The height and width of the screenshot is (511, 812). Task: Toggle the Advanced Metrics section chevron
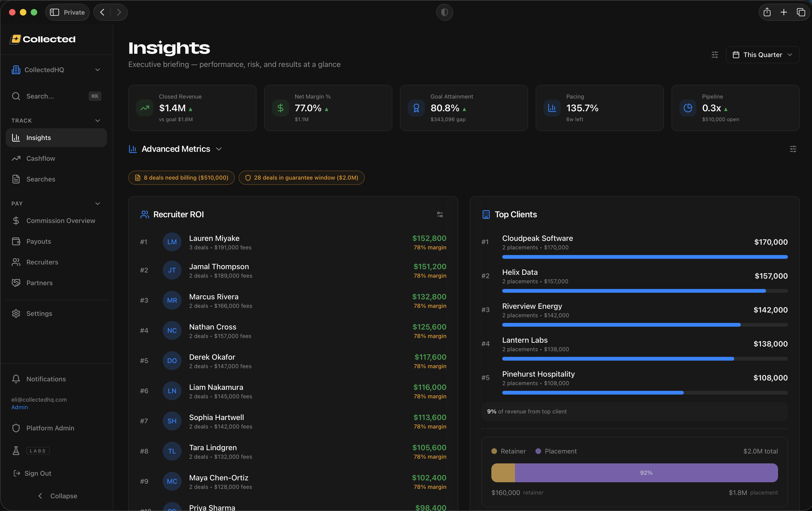219,149
